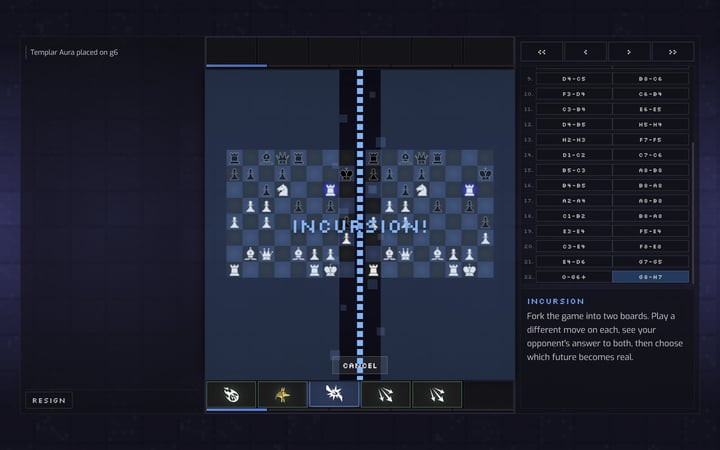Click the blue progress bar below ability icons
The height and width of the screenshot is (450, 720).
(236, 410)
